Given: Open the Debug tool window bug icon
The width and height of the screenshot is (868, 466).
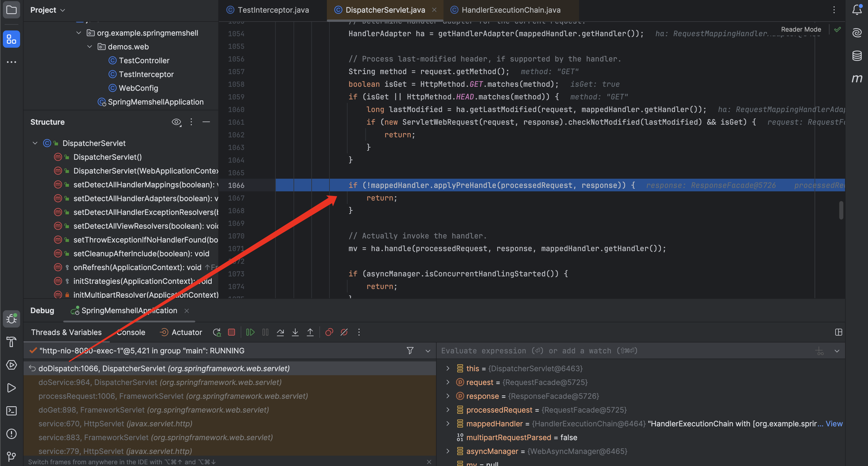Looking at the screenshot, I should click(11, 318).
